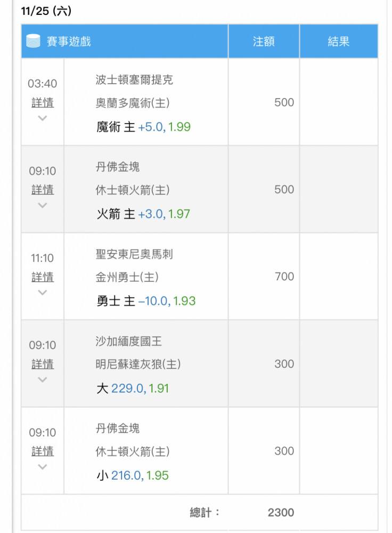
Task: Click the 注額 column header
Action: click(x=264, y=42)
